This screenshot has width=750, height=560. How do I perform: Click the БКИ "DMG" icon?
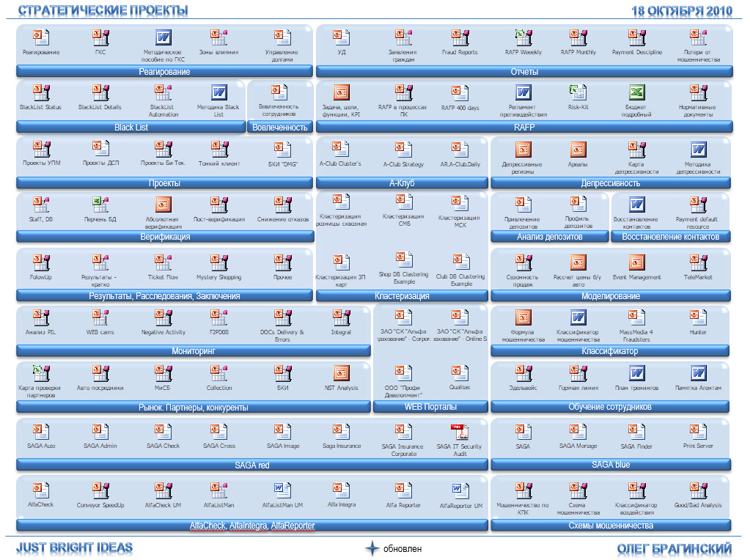click(283, 149)
